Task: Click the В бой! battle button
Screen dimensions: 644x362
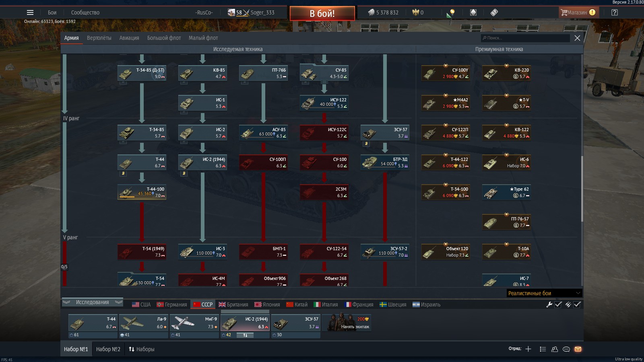Action: point(322,13)
